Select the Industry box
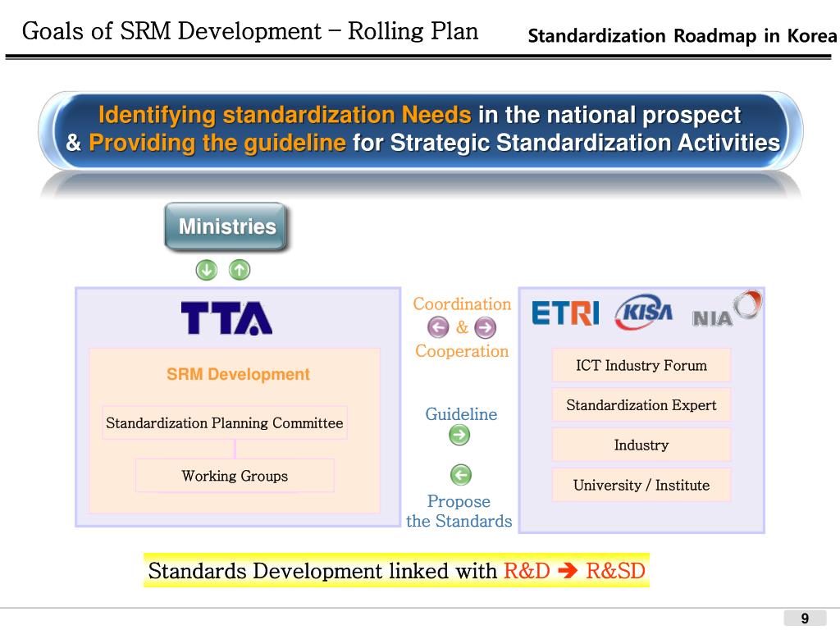The height and width of the screenshot is (630, 840). coord(641,445)
